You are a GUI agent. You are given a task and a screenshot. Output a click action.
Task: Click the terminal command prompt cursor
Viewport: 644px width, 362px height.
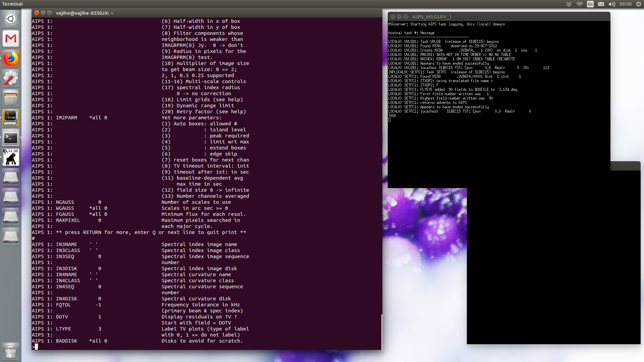click(36, 347)
